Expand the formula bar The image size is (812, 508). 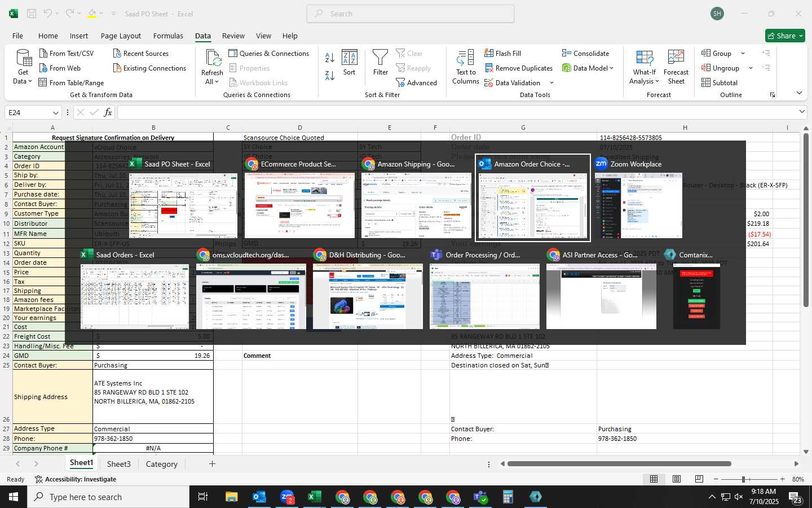coord(802,112)
